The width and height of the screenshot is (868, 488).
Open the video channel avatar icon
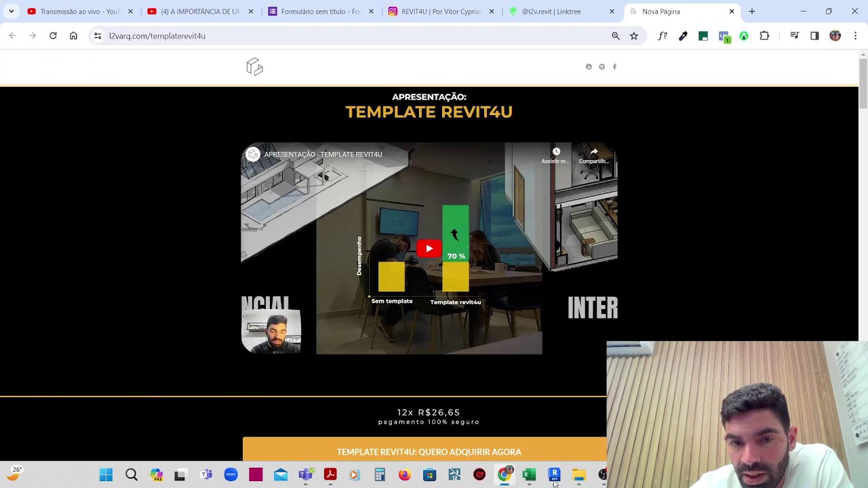coord(253,155)
